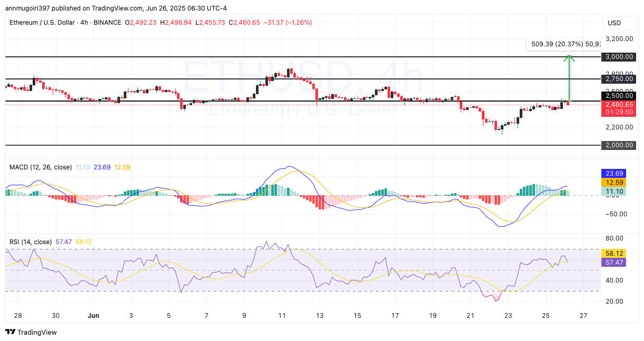This screenshot has width=644, height=341.
Task: Click the 2,500.00 price level label
Action: [618, 96]
